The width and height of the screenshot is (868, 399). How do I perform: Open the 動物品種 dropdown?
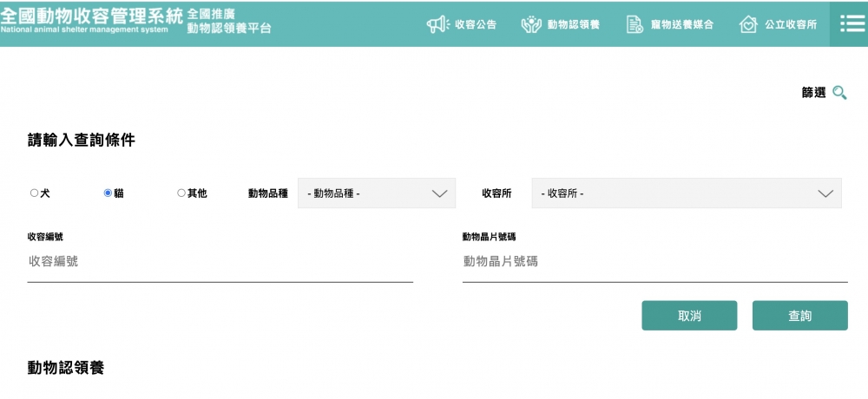tap(377, 193)
